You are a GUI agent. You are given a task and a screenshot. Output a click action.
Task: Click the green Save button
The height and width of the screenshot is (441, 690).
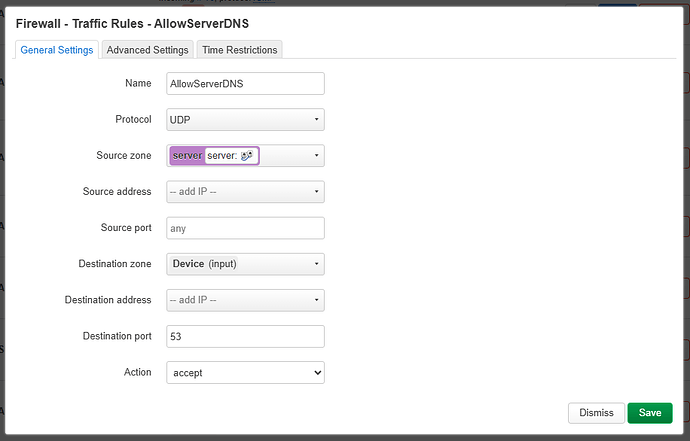coord(650,413)
